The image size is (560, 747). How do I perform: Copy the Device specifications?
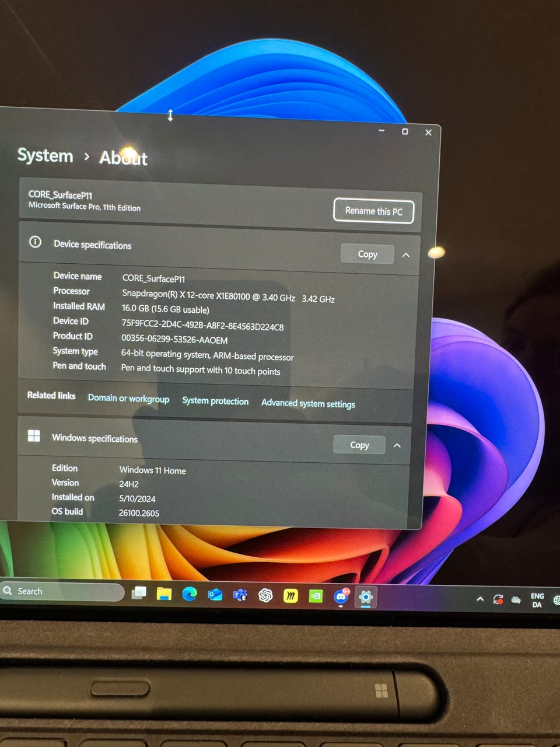[x=367, y=254]
